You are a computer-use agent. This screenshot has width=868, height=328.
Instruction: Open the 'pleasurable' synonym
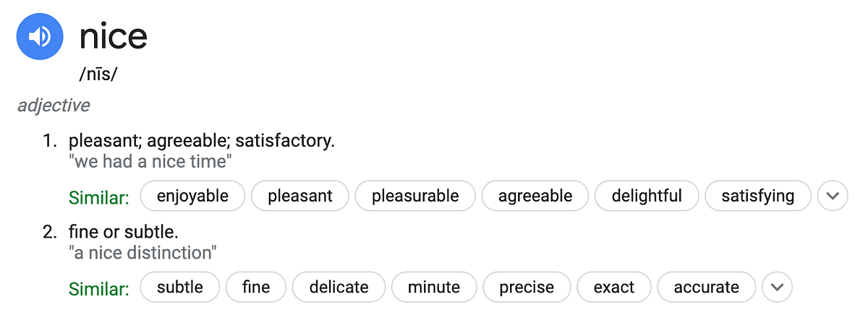415,196
